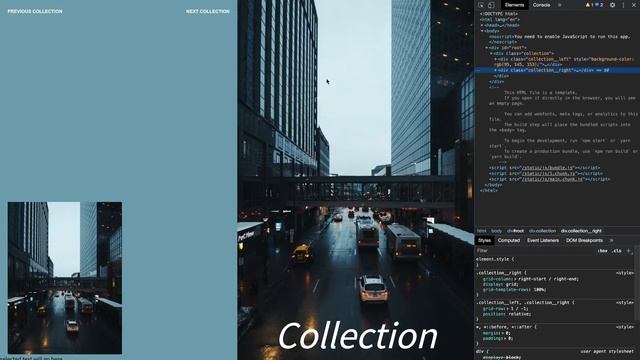Collapse the div id="root" node

pyautogui.click(x=487, y=48)
